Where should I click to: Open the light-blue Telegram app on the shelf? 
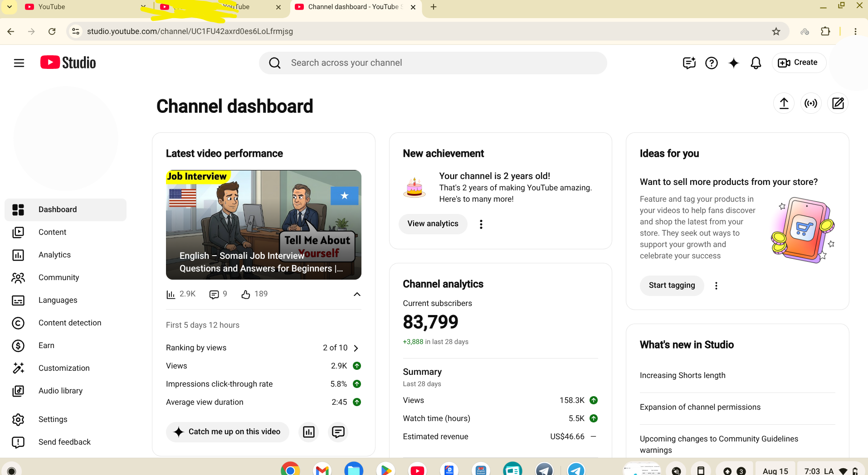[576, 470]
